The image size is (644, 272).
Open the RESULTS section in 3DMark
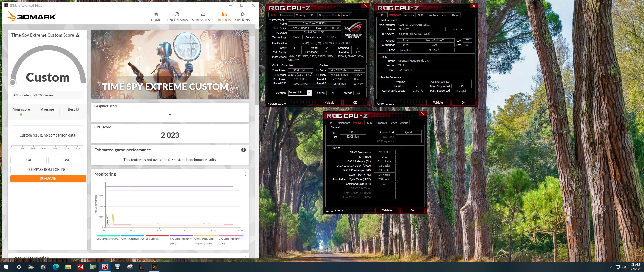click(224, 17)
